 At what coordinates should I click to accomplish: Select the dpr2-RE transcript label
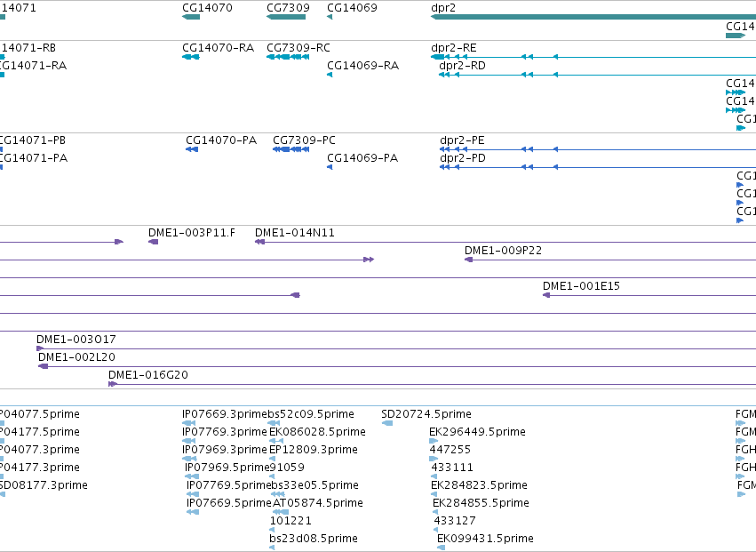click(x=454, y=48)
